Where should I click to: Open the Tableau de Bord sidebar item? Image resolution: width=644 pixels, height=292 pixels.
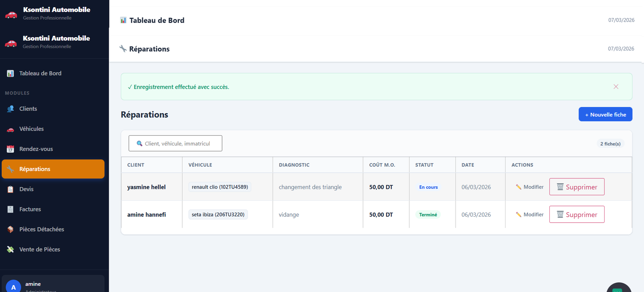tap(40, 73)
